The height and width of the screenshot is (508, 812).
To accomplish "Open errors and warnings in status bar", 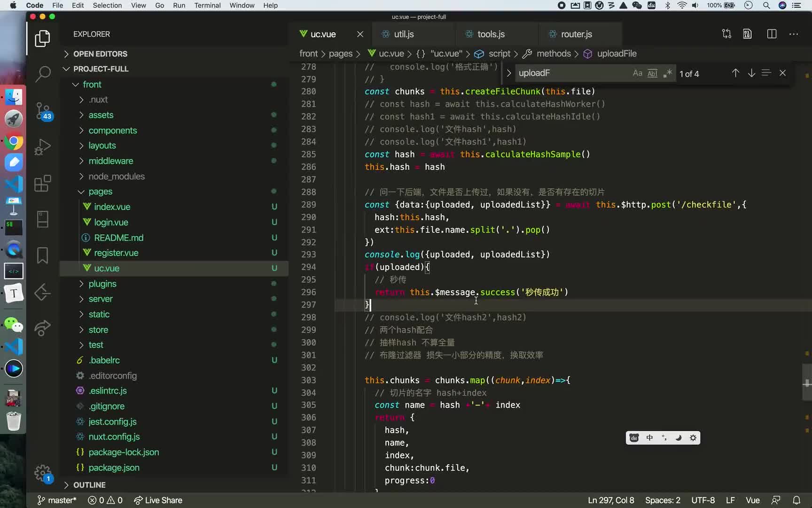I will 105,500.
